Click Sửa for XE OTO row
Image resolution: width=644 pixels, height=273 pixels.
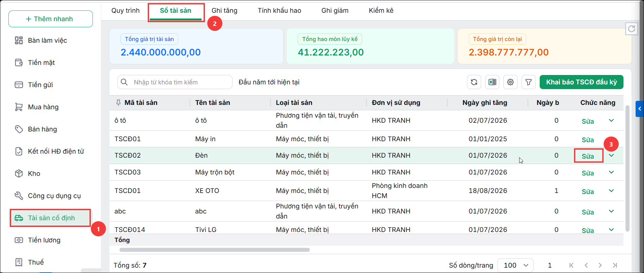tap(588, 192)
